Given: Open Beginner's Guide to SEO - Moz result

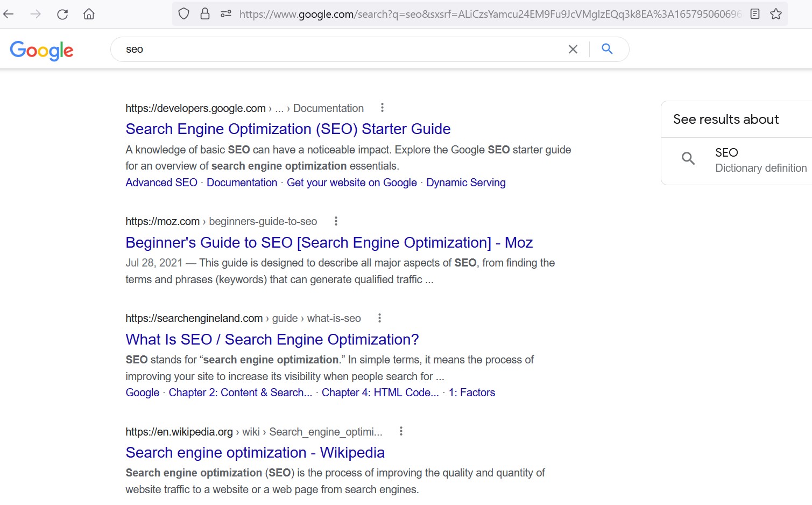Looking at the screenshot, I should coord(329,243).
